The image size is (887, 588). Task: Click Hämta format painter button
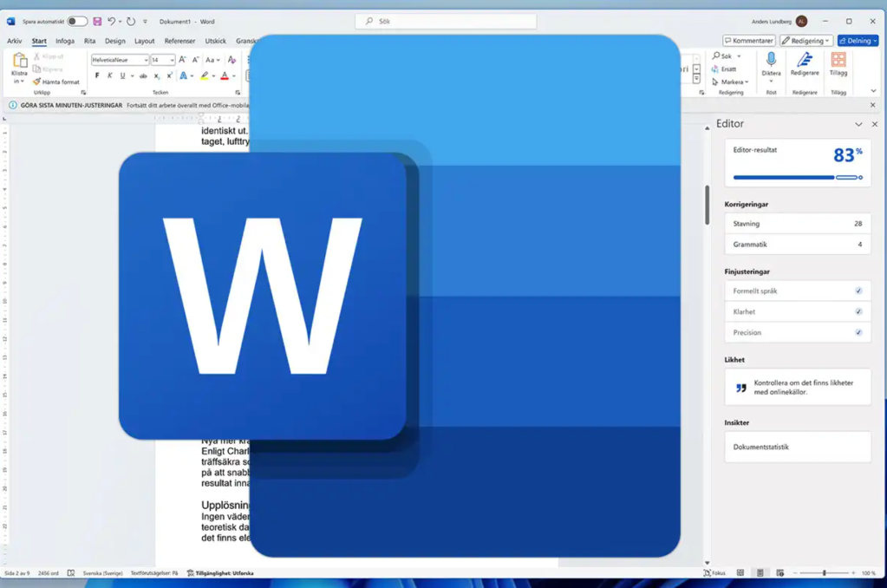56,82
